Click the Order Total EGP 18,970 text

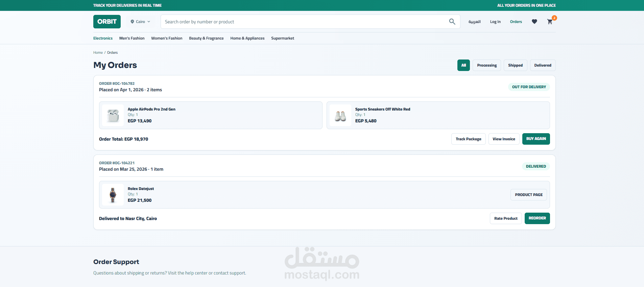[x=123, y=139]
